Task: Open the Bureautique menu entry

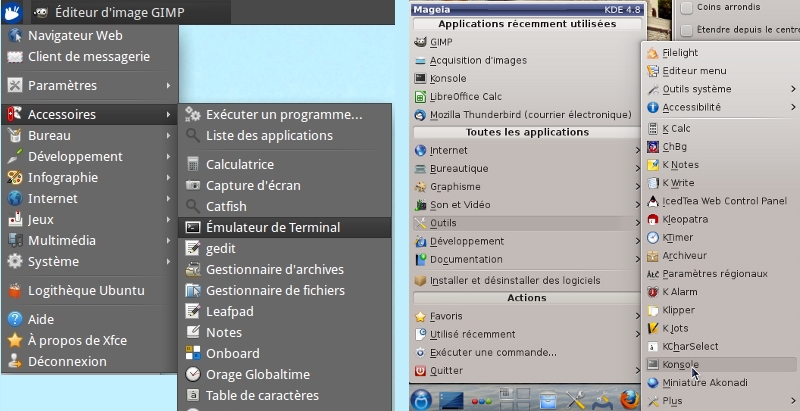Action: (527, 168)
